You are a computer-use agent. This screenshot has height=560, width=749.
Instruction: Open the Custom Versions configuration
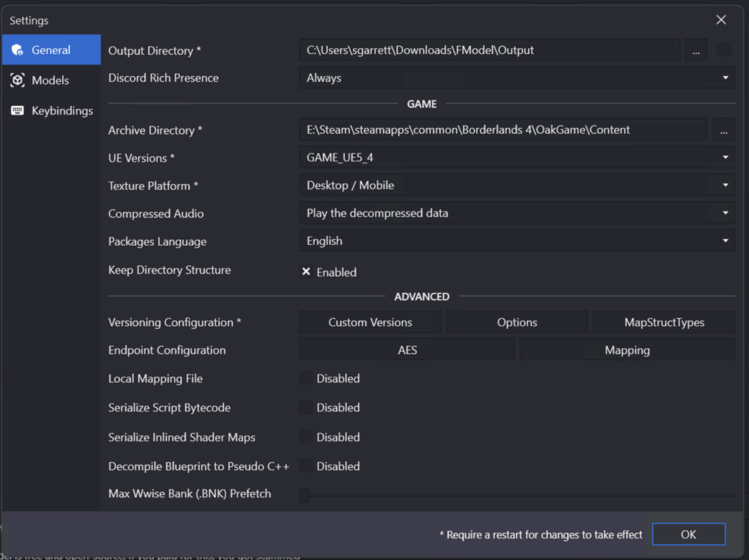[370, 322]
